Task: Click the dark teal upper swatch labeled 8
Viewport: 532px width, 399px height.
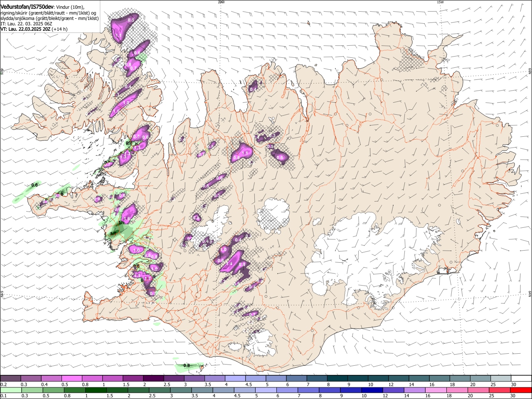Action: pos(337,379)
